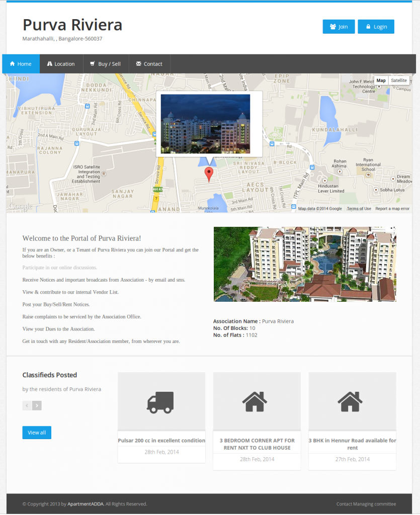Image resolution: width=420 pixels, height=515 pixels.
Task: Click the Ryan International School map marker
Action: tap(368, 175)
